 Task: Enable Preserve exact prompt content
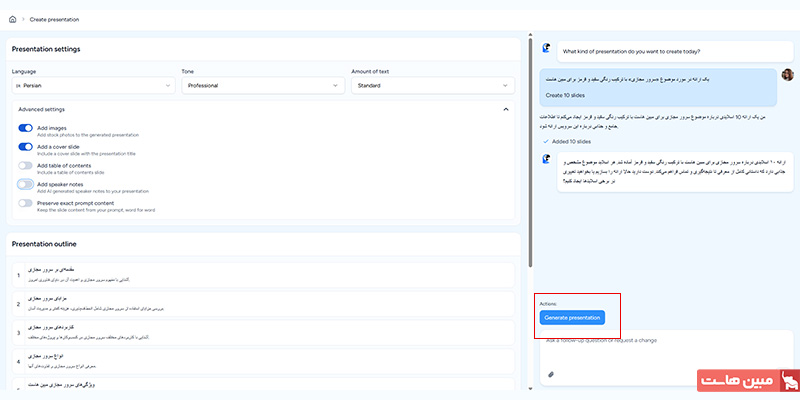pos(25,202)
